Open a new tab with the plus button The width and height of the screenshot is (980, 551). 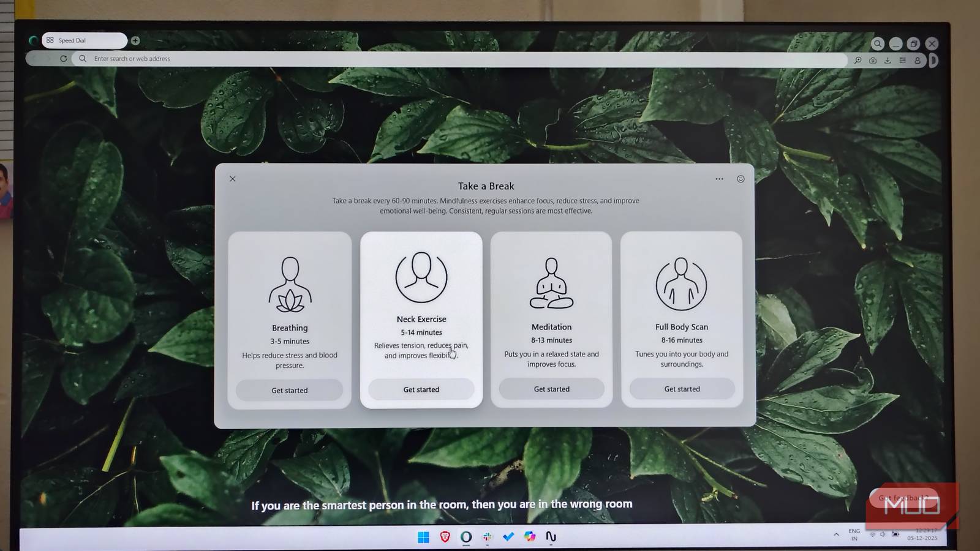tap(135, 40)
